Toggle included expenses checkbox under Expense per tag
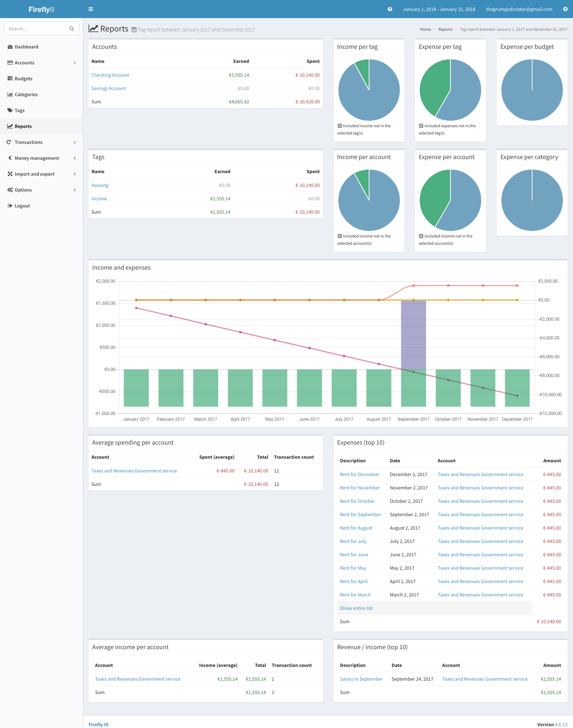This screenshot has width=573, height=728. pos(421,126)
